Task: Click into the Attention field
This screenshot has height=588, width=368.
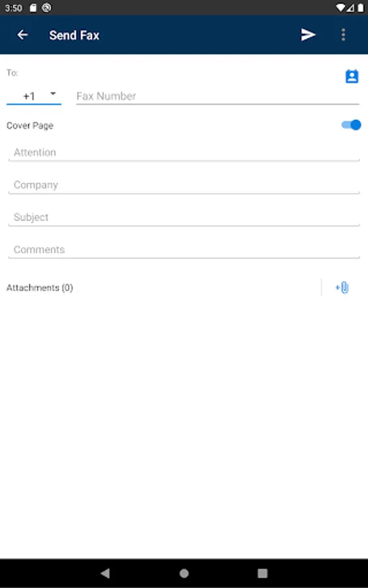Action: pos(184,153)
